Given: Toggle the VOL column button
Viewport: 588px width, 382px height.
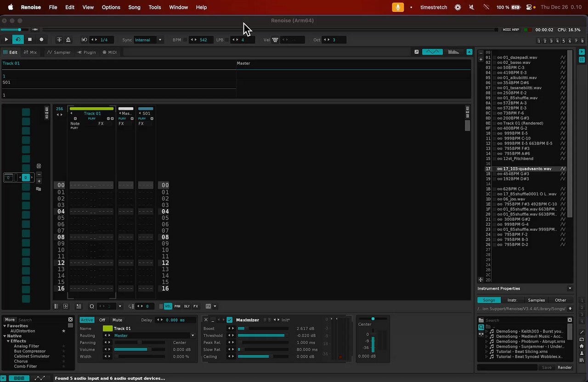Looking at the screenshot, I should point(168,306).
